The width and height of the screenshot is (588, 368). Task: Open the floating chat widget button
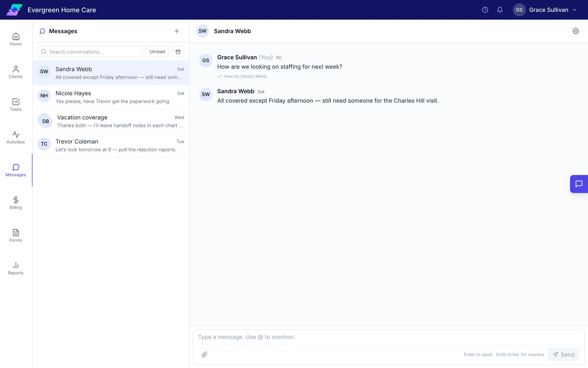[x=579, y=184]
